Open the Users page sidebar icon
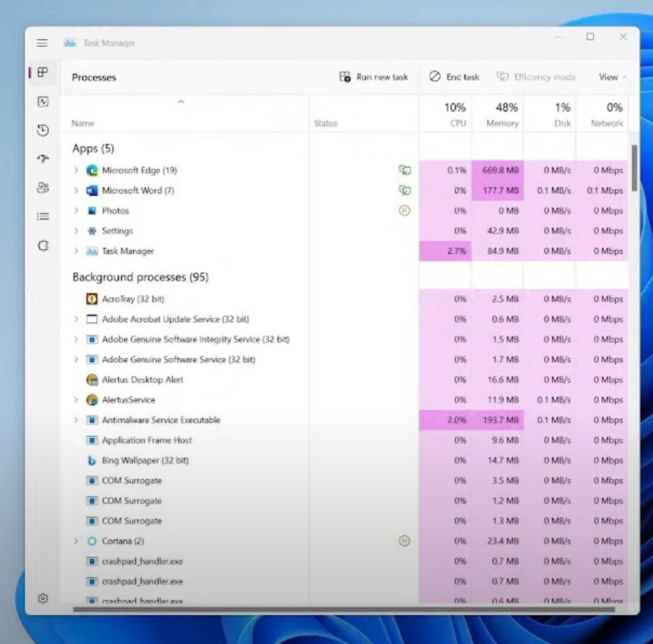 click(x=43, y=188)
